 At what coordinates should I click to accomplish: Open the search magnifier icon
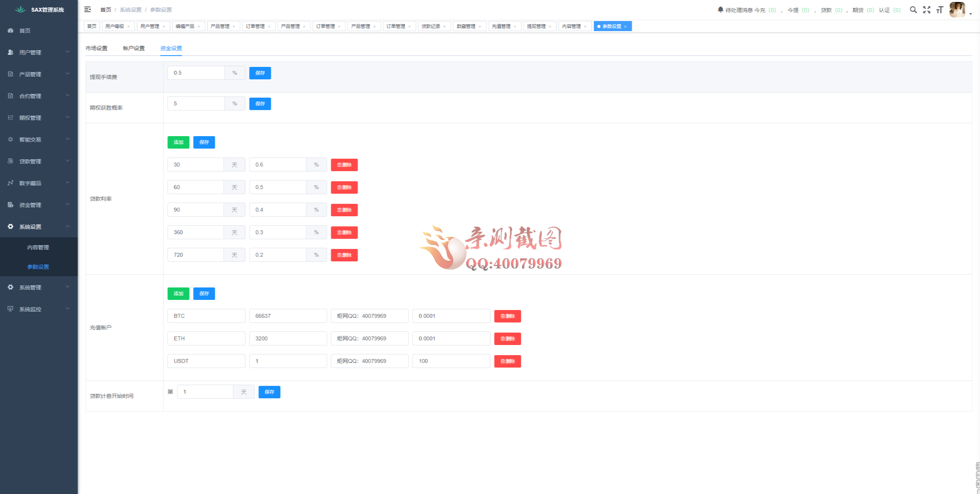pos(913,10)
